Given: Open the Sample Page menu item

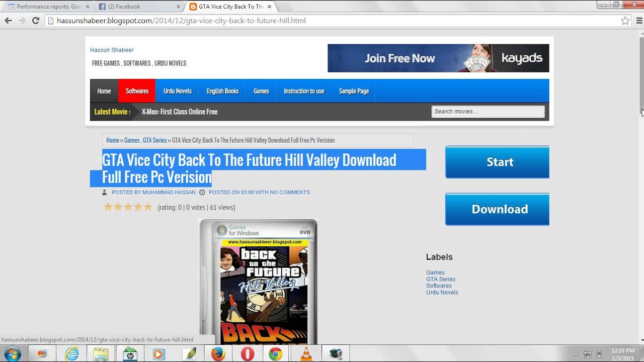Looking at the screenshot, I should pyautogui.click(x=354, y=91).
